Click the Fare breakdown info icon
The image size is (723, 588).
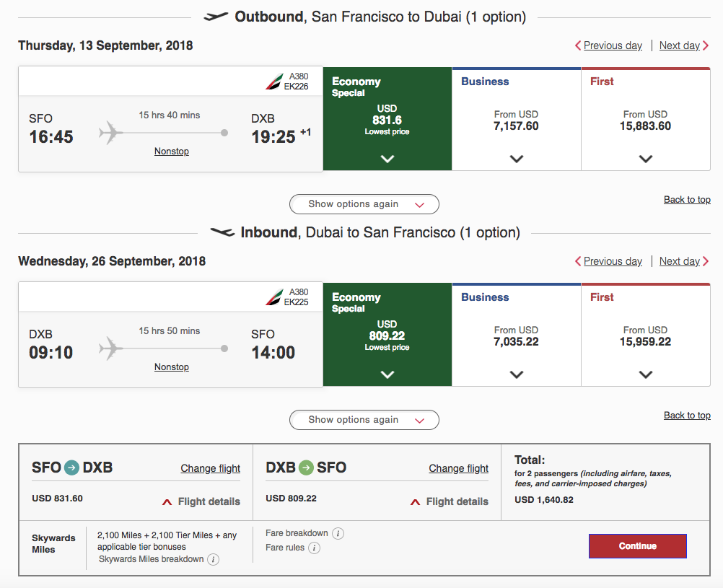coord(338,534)
